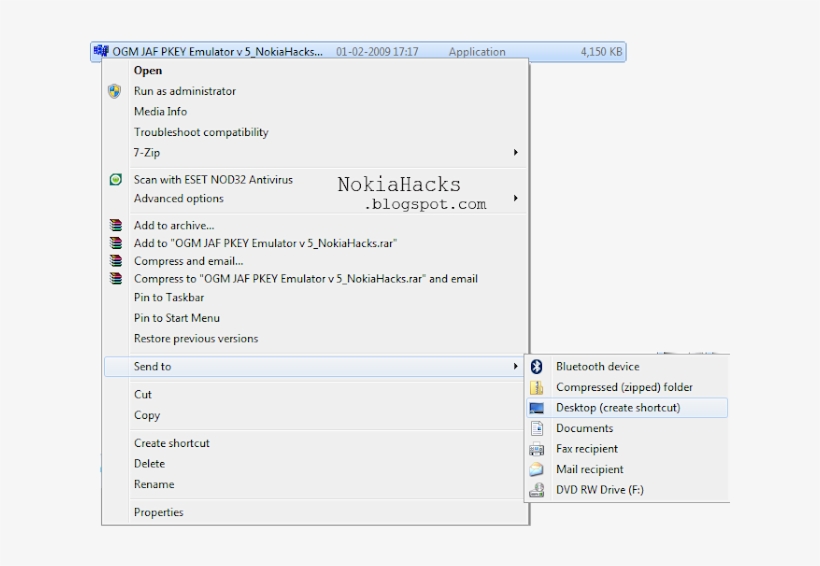Click the Bluetooth device icon
820x566 pixels.
(x=537, y=366)
